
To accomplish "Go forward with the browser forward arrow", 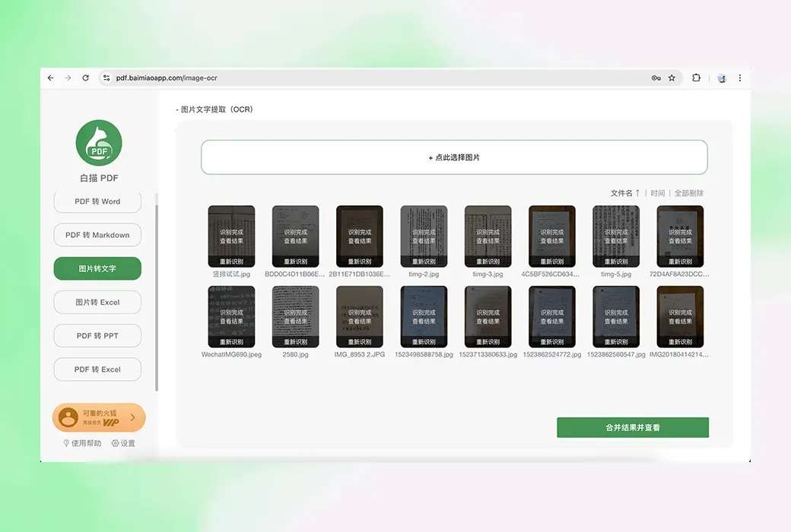I will 68,78.
